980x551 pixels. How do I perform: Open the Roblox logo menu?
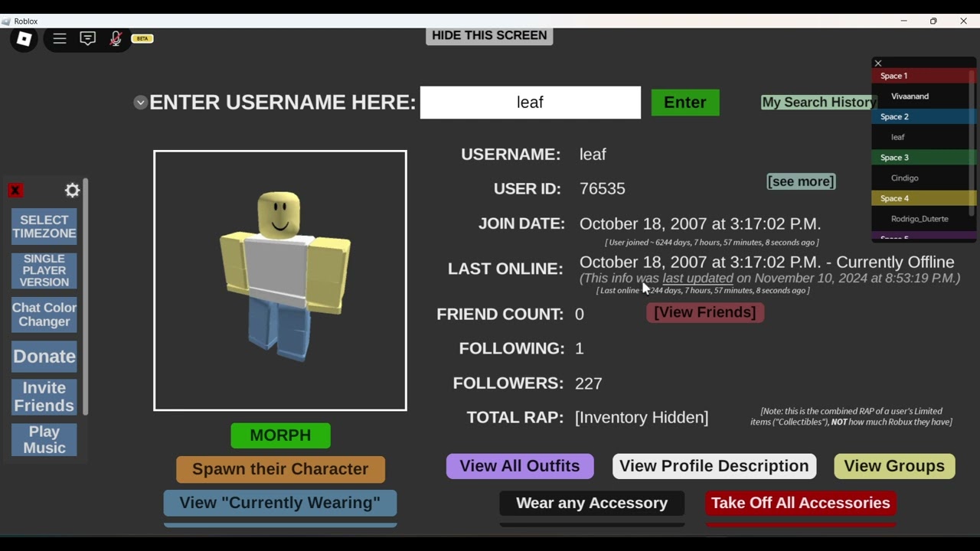coord(24,39)
